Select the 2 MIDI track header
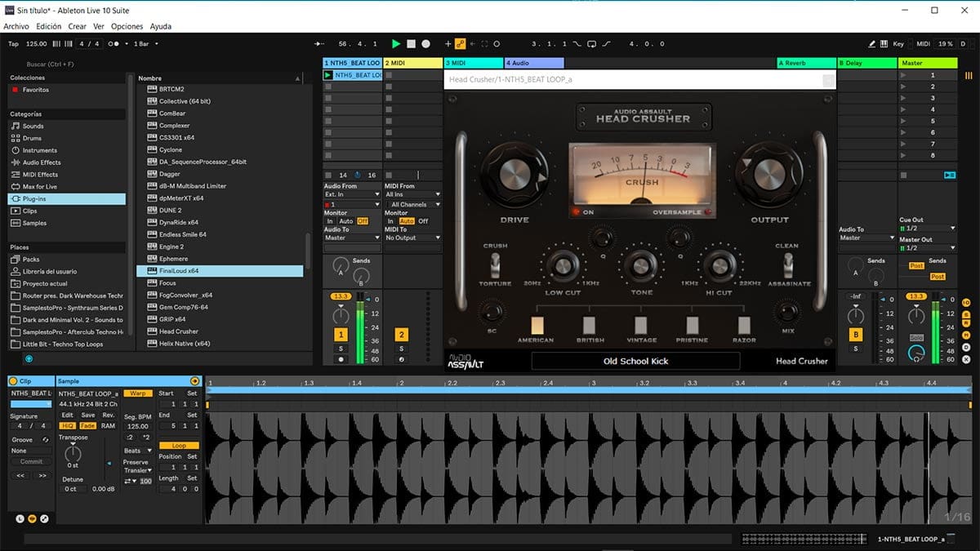The width and height of the screenshot is (980, 551). tap(413, 63)
